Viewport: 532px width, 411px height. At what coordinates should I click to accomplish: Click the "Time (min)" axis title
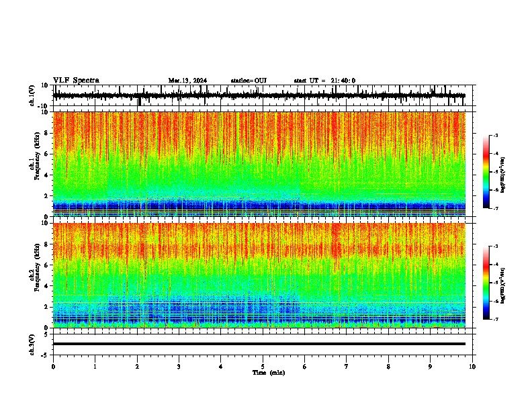269,373
